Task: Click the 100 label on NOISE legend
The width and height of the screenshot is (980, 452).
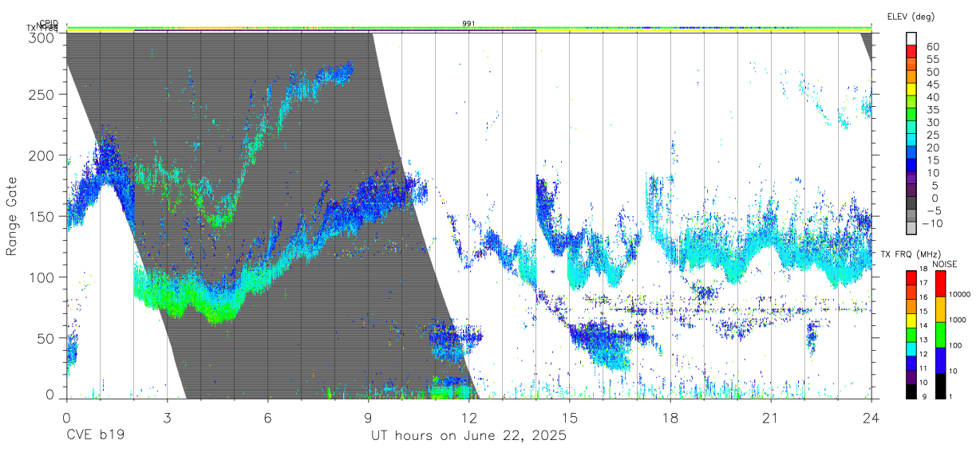Action: coord(957,346)
